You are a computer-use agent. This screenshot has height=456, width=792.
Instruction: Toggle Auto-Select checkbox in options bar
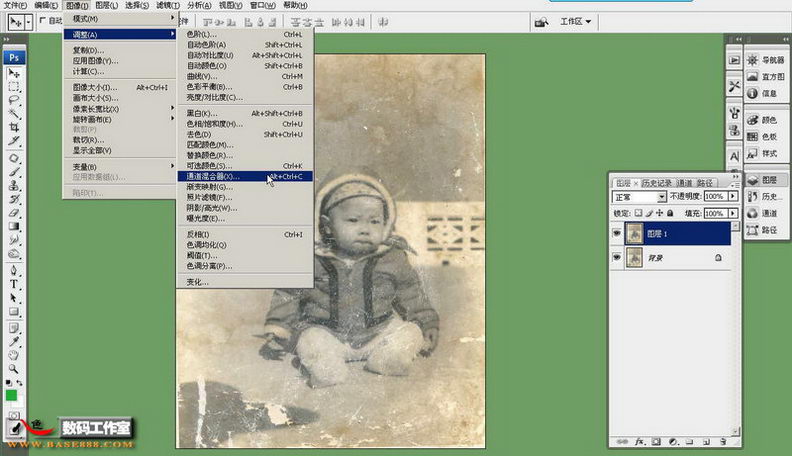42,20
